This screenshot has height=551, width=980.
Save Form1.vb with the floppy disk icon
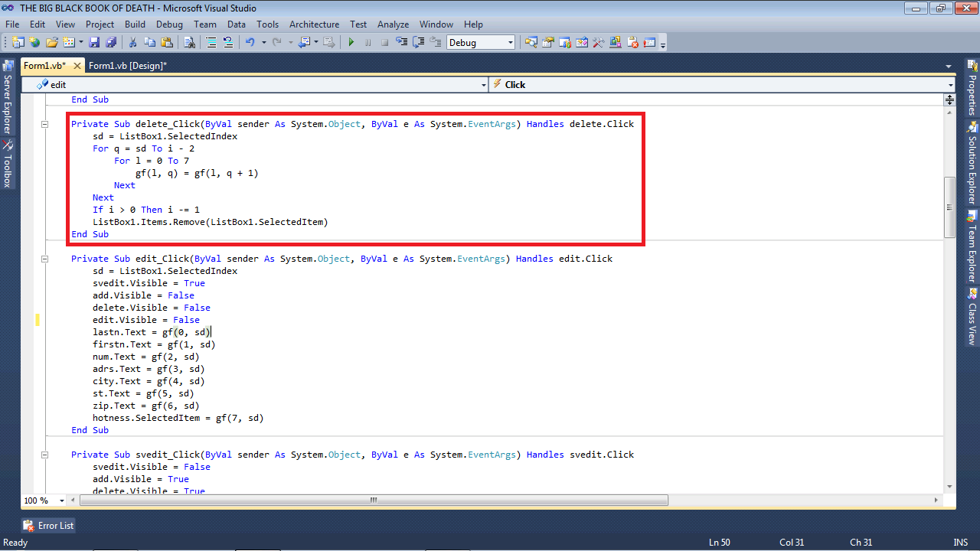click(94, 42)
